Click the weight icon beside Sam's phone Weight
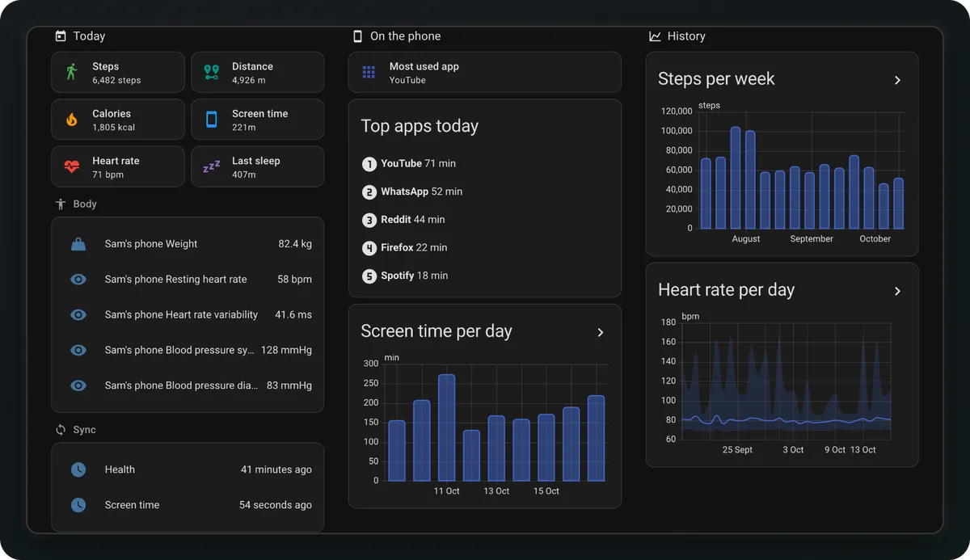 (78, 244)
